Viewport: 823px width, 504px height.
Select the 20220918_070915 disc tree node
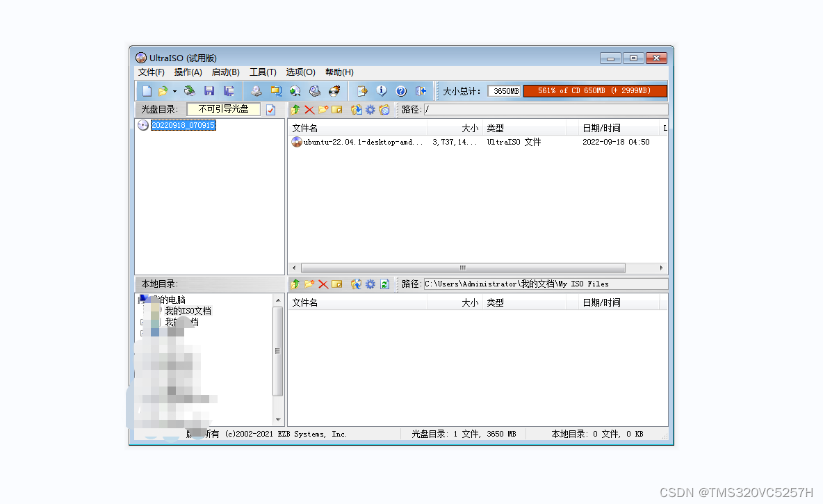coord(184,125)
